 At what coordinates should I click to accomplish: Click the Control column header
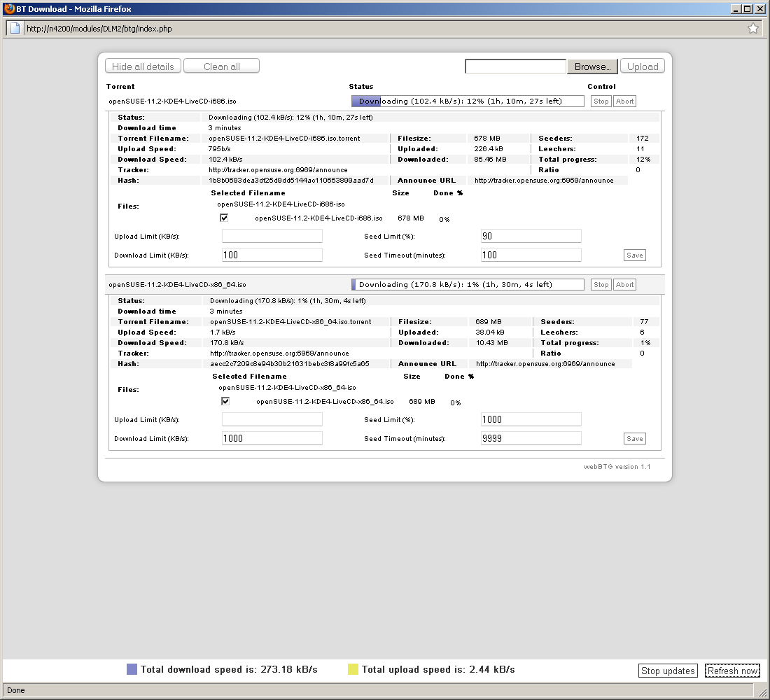pos(601,87)
